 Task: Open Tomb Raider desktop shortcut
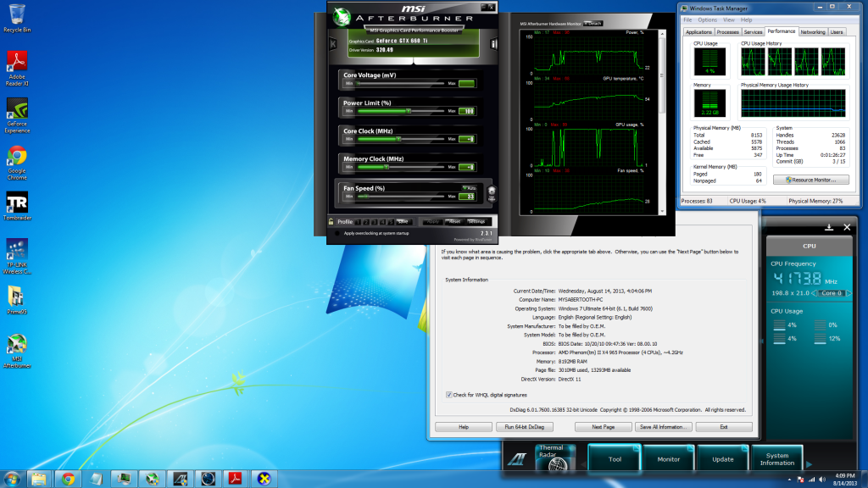click(16, 203)
